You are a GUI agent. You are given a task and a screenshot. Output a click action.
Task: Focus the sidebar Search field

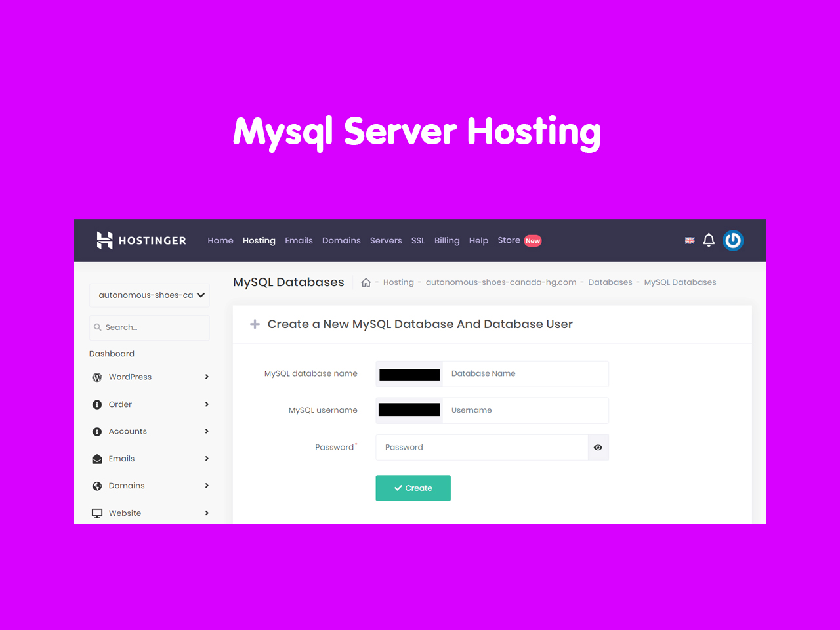click(150, 327)
